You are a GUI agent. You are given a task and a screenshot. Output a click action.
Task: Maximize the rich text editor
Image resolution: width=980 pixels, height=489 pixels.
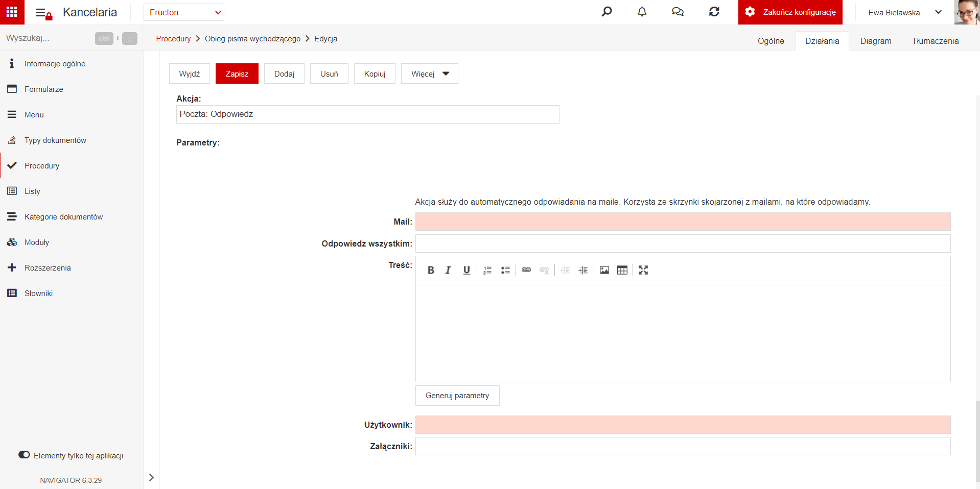click(643, 270)
